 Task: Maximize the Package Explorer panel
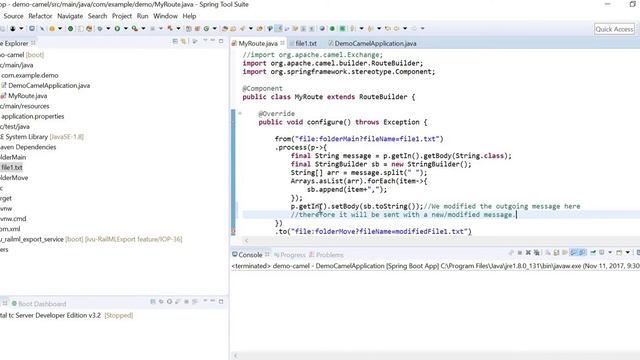click(221, 41)
